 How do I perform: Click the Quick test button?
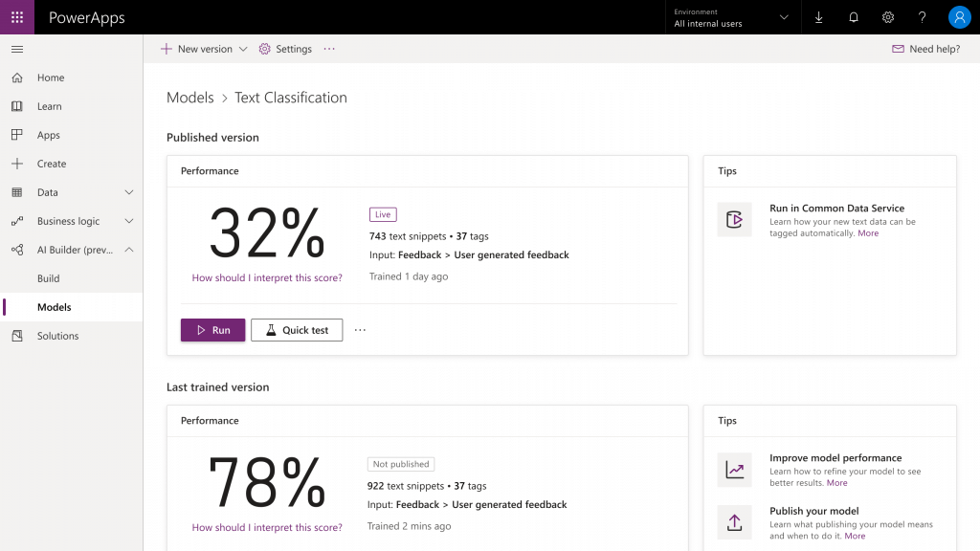(x=297, y=330)
